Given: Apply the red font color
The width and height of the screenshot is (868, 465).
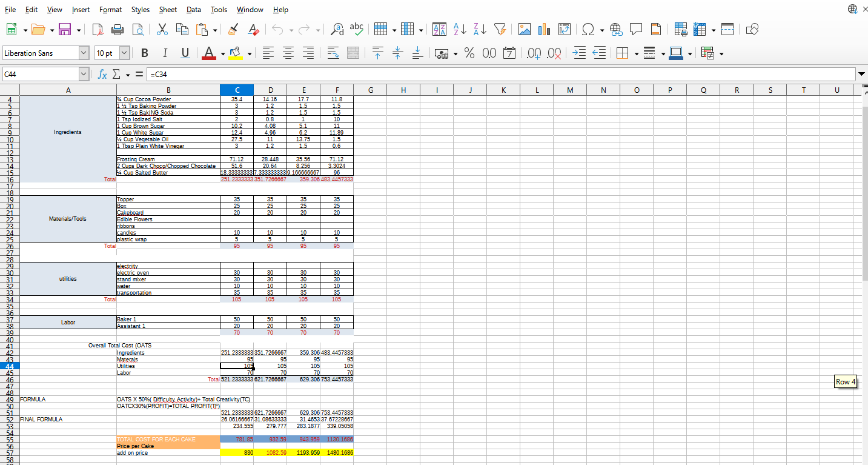Looking at the screenshot, I should pos(209,53).
